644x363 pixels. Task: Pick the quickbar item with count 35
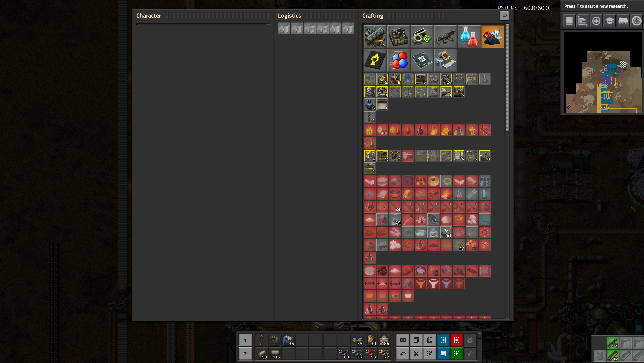point(357,340)
